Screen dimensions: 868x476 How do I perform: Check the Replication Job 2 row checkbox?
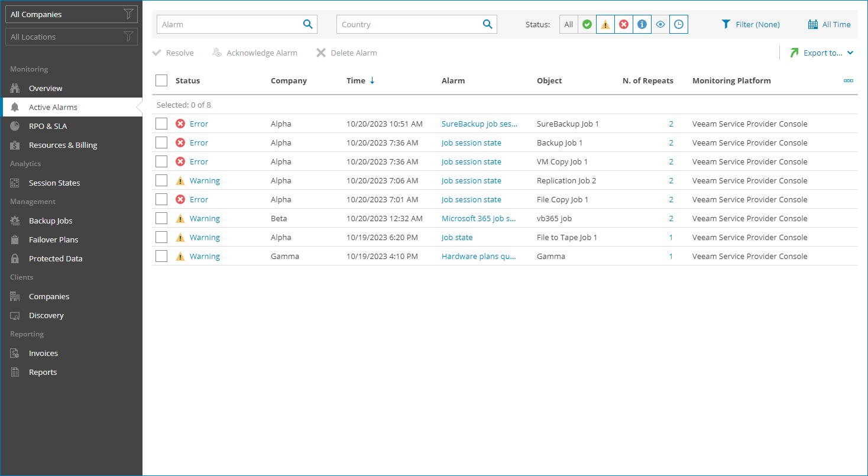coord(161,180)
